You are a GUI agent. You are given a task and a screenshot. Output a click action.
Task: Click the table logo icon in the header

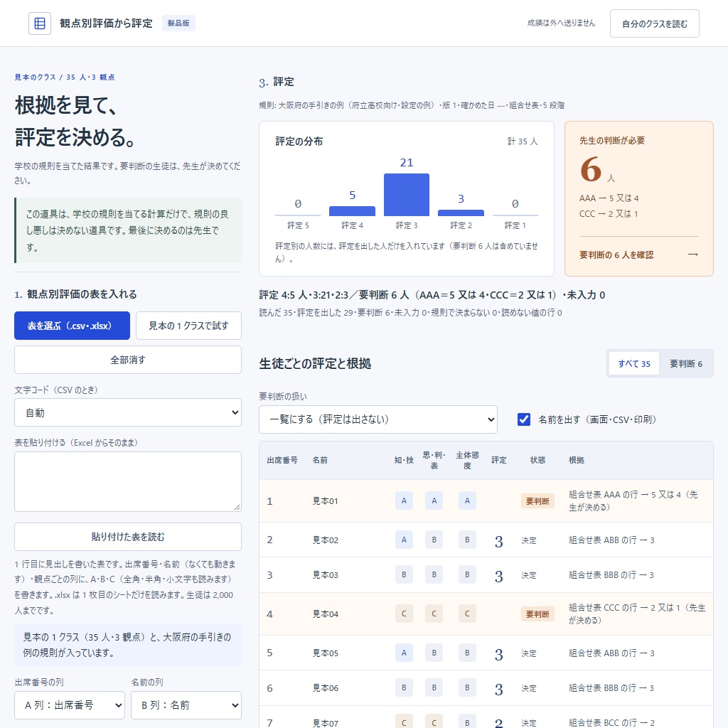tap(40, 23)
